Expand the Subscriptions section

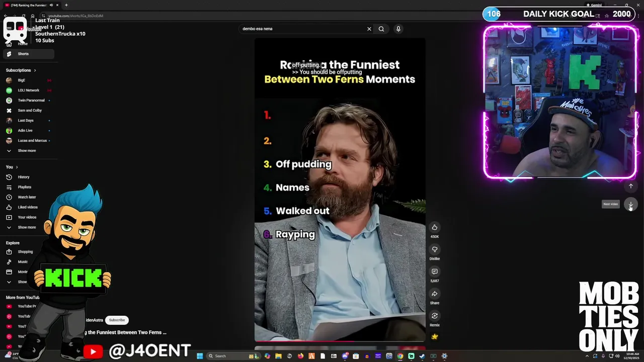pyautogui.click(x=20, y=70)
